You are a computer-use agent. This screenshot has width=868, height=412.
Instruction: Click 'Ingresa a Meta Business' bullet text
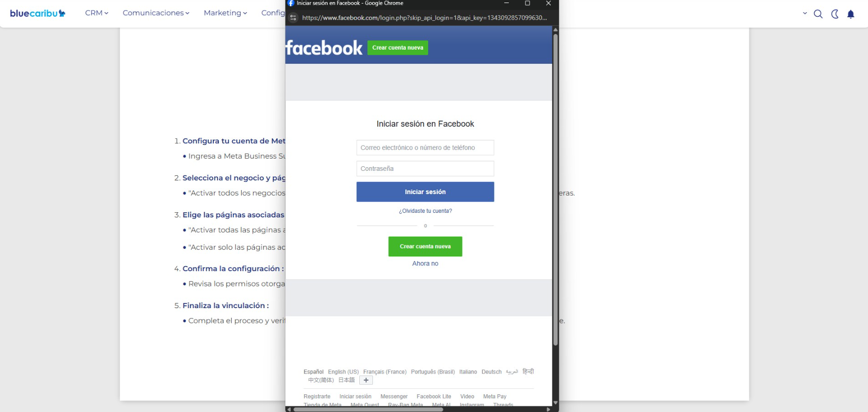(x=237, y=156)
